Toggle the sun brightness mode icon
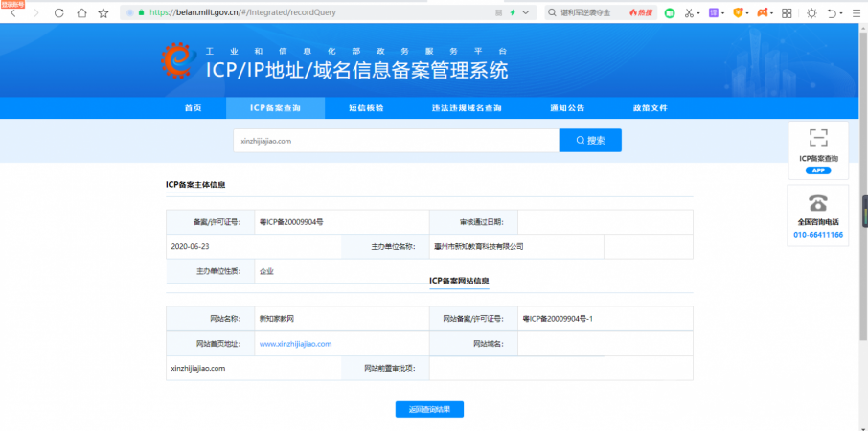 (811, 12)
